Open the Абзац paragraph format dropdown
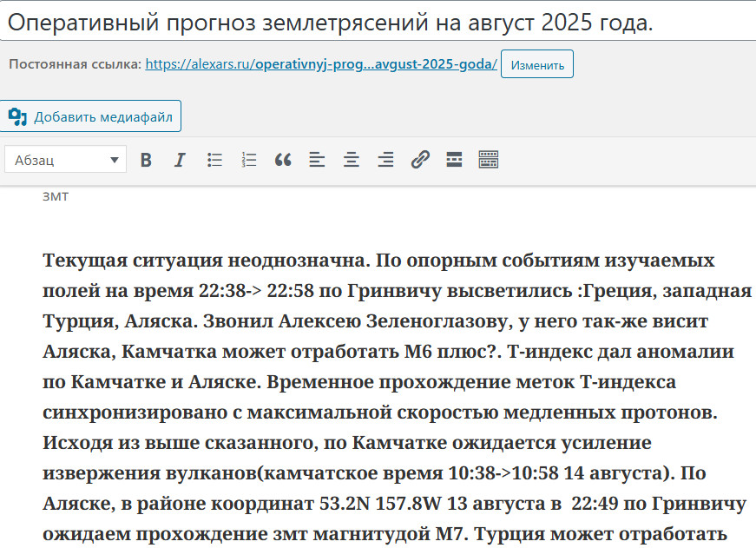 (x=66, y=160)
